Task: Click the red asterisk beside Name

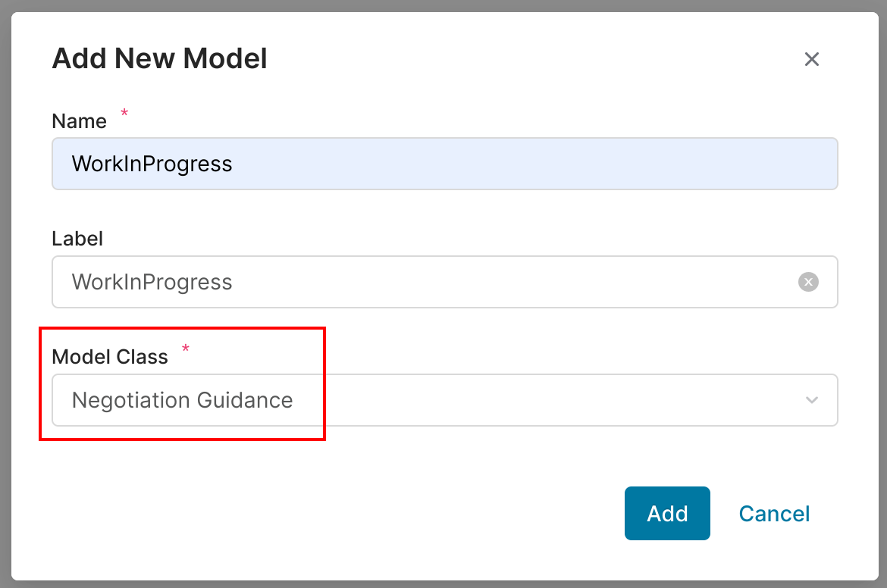Action: tap(124, 114)
